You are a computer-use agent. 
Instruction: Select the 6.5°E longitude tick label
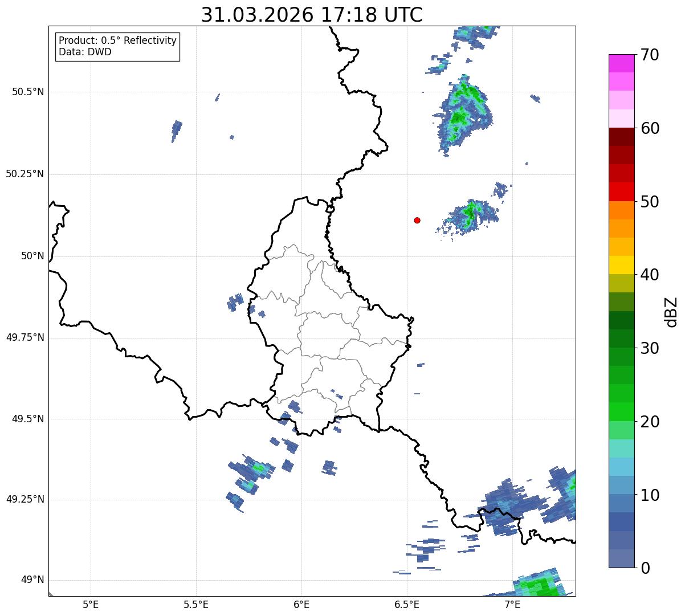(x=407, y=605)
